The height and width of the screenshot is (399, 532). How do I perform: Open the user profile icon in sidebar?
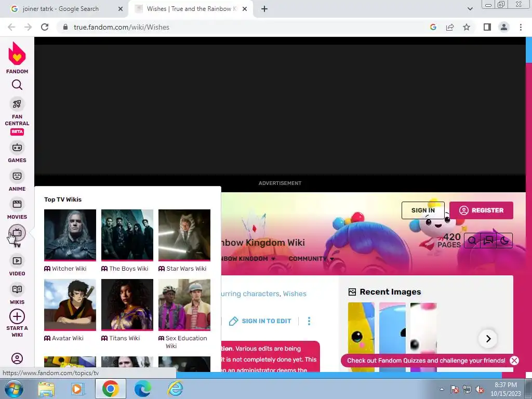(17, 358)
